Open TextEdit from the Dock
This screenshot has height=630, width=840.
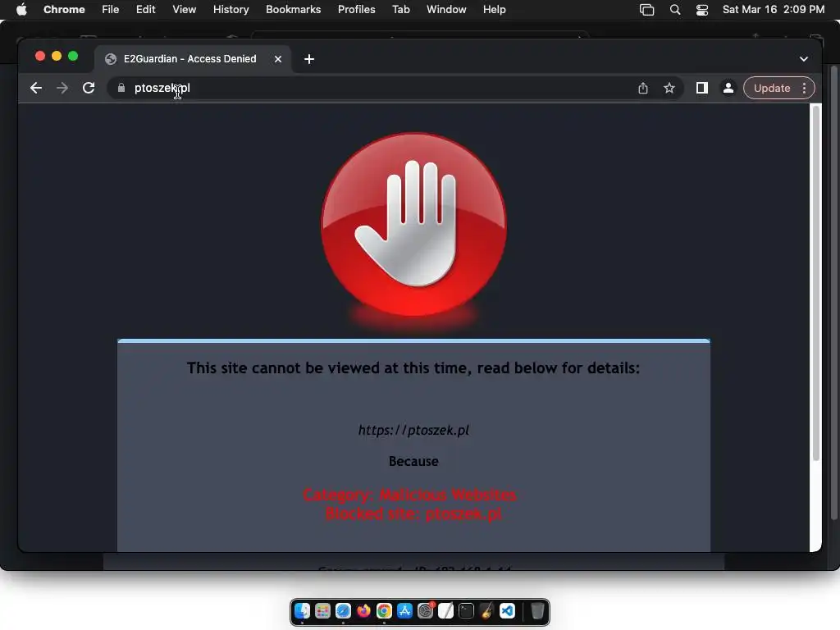tap(445, 610)
